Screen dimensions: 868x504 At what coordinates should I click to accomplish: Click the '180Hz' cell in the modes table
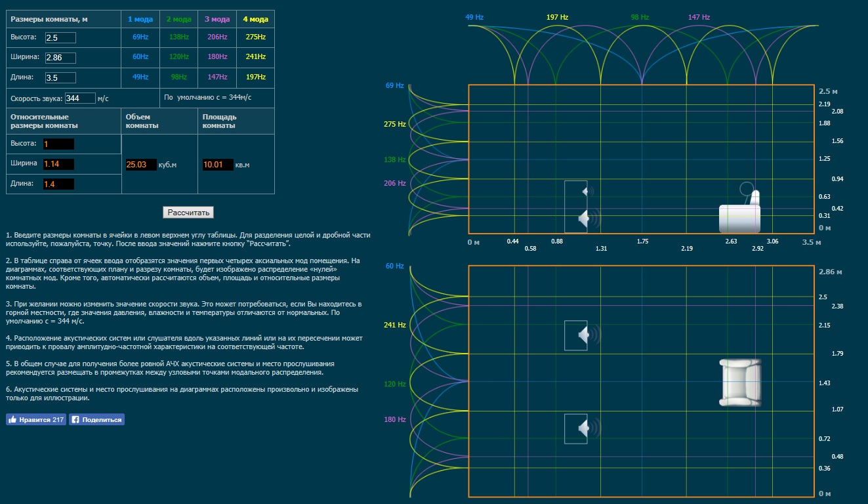tap(217, 57)
